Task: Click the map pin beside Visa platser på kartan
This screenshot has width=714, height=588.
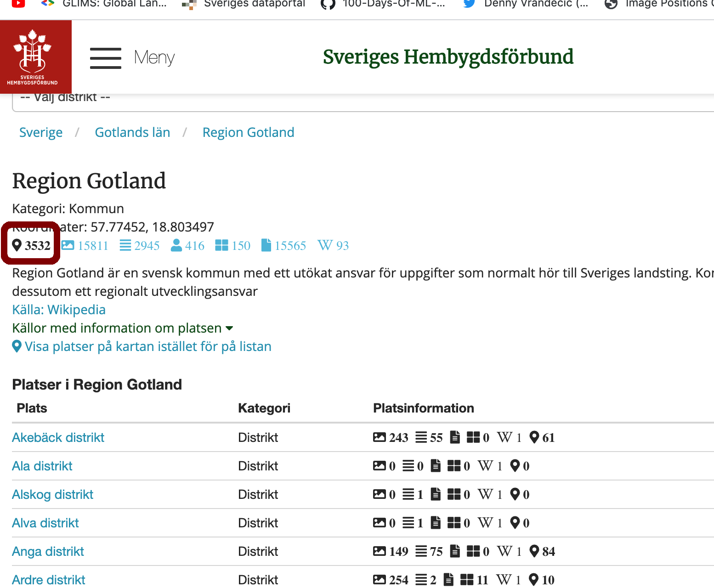Action: tap(17, 346)
